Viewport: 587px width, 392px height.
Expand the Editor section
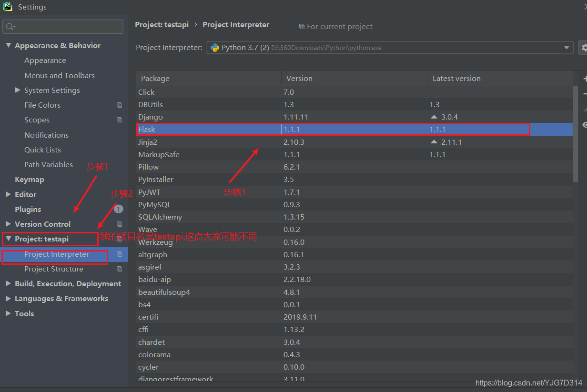tap(8, 194)
